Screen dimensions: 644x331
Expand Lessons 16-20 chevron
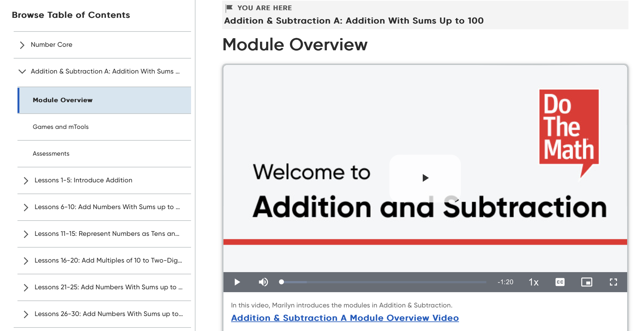coord(26,261)
